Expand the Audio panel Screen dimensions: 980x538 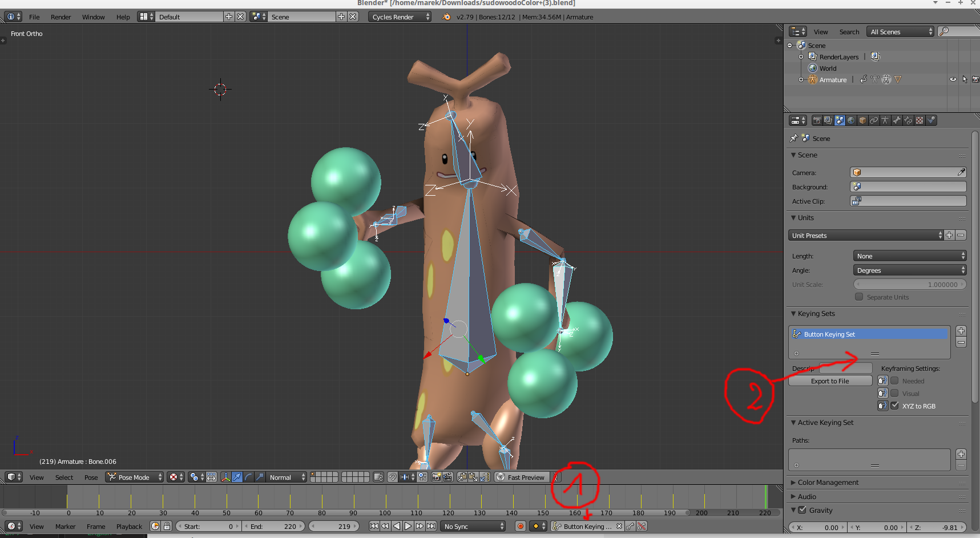coord(806,497)
